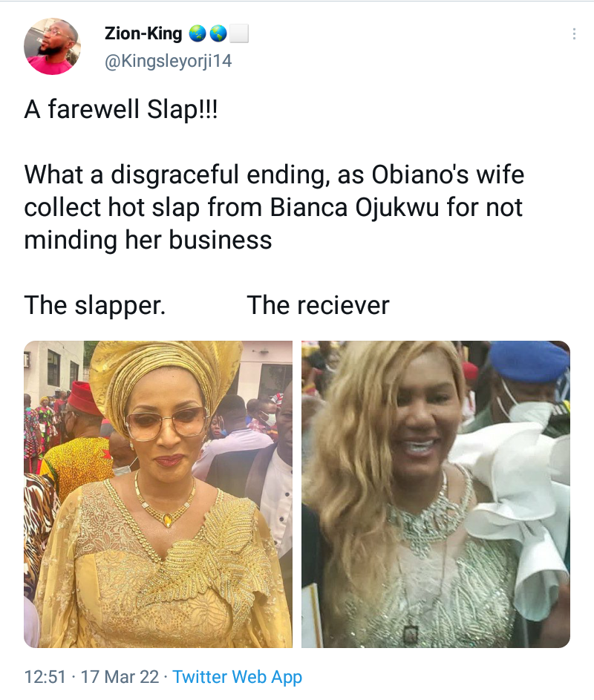Open the Zion-King display name link
This screenshot has width=594, height=700.
143,33
